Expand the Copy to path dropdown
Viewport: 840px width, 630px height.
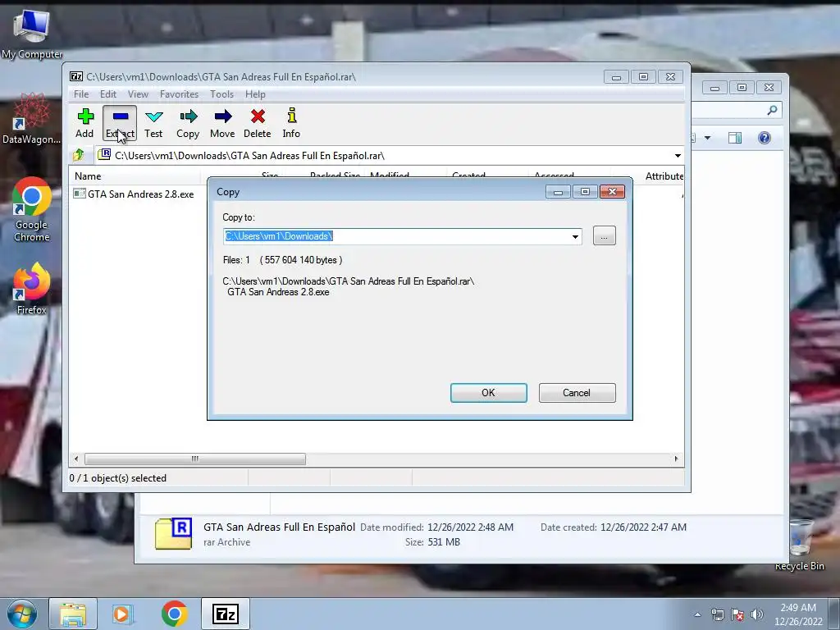[x=575, y=237]
